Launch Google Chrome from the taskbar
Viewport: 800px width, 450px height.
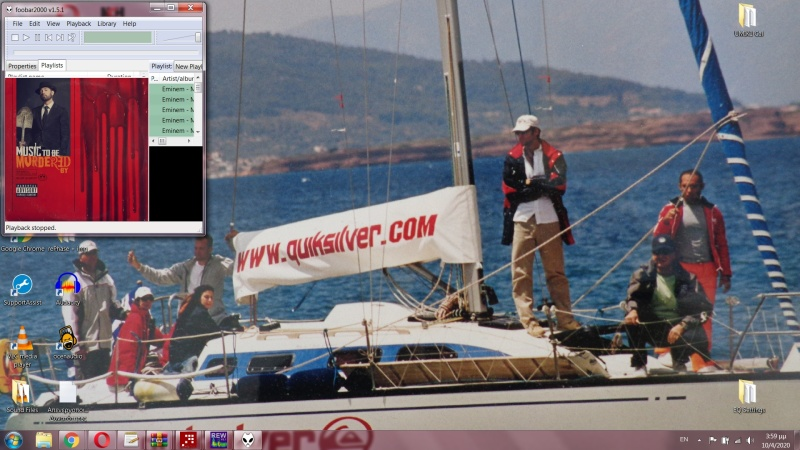tap(71, 440)
